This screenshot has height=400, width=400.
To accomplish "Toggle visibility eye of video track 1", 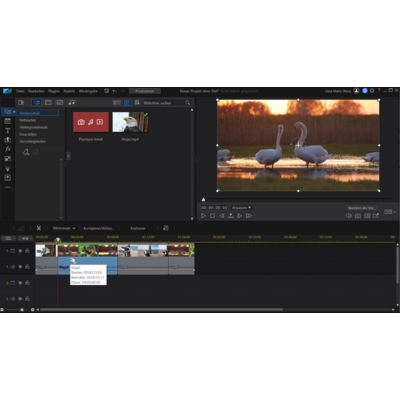I will pos(20,251).
